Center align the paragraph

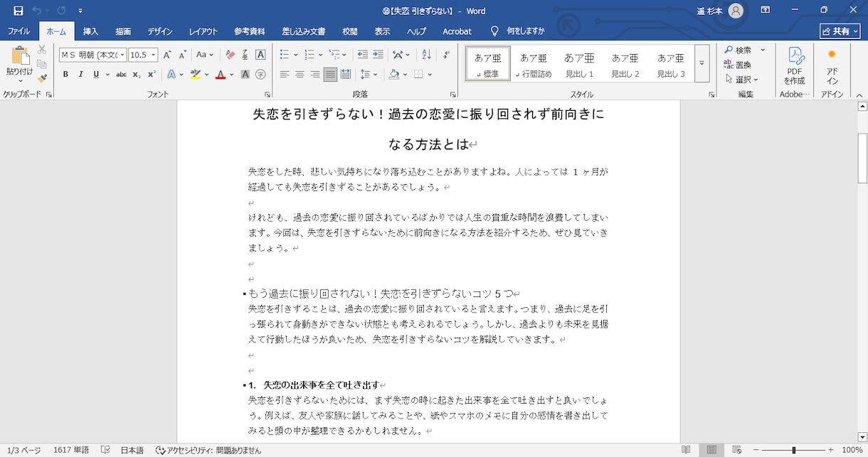tap(300, 74)
